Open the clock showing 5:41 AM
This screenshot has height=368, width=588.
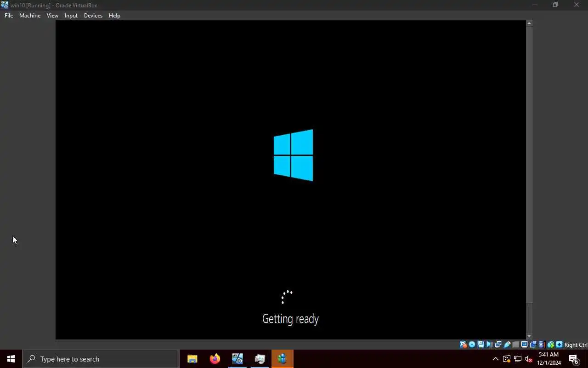(549, 359)
